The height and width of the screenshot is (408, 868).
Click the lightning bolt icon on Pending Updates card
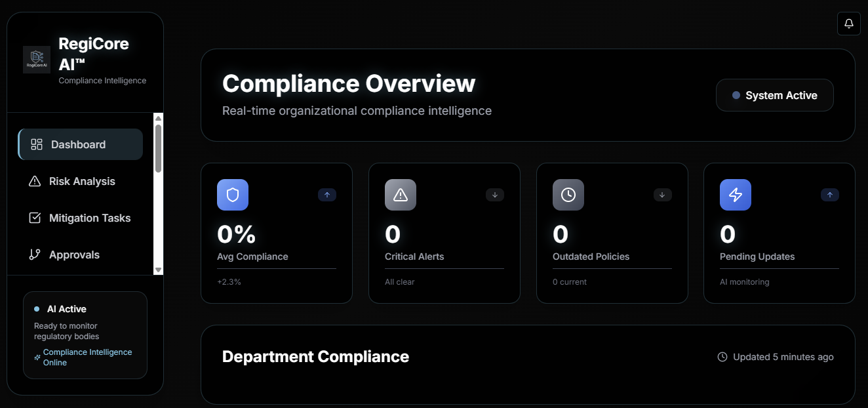point(736,195)
